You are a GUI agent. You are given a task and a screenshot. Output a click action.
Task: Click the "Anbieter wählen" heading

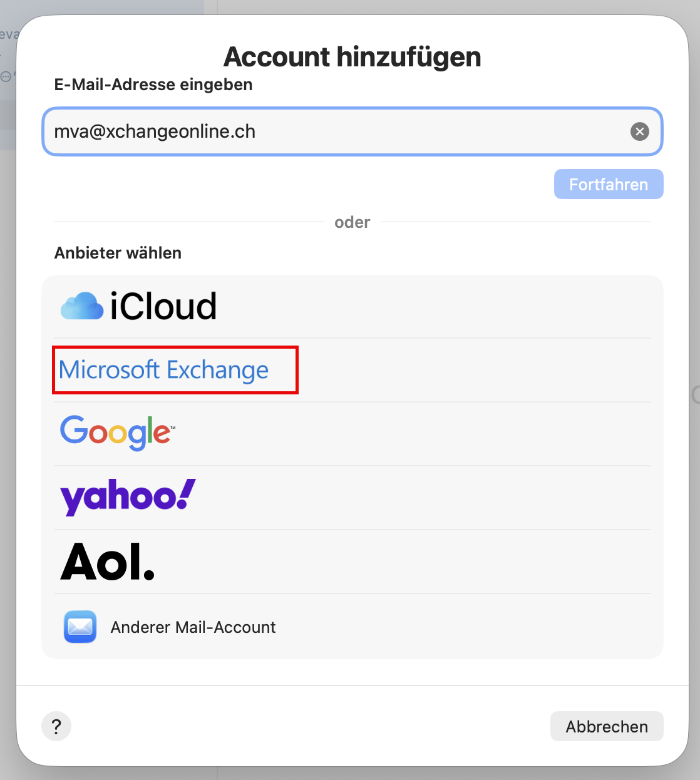[118, 253]
